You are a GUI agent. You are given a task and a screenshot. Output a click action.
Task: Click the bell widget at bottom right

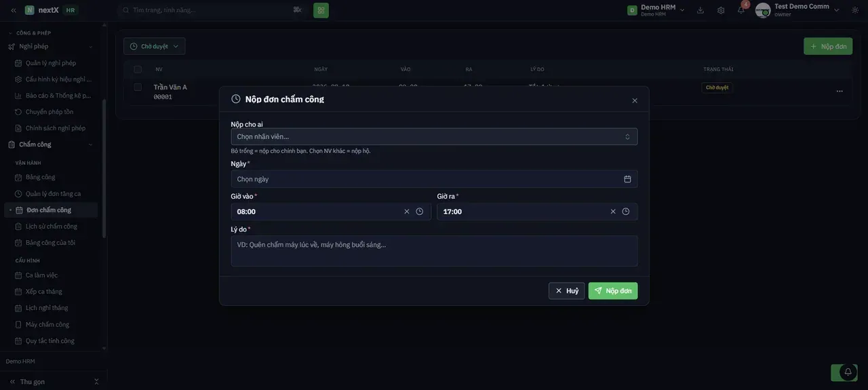coord(848,372)
